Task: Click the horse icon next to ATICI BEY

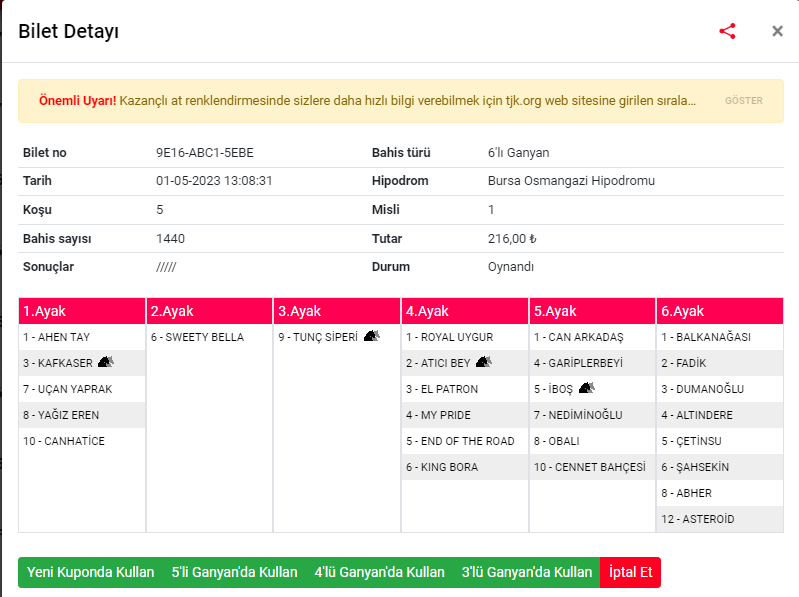Action: 484,362
